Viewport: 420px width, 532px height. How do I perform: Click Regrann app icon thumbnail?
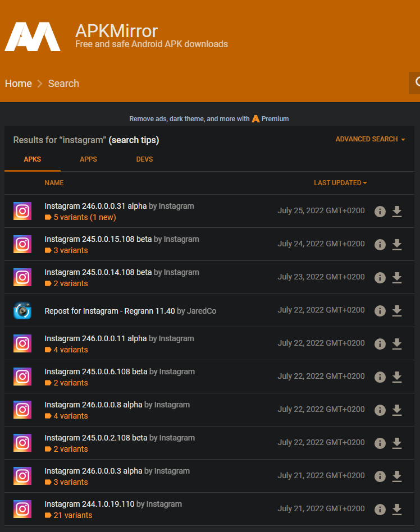(x=22, y=310)
